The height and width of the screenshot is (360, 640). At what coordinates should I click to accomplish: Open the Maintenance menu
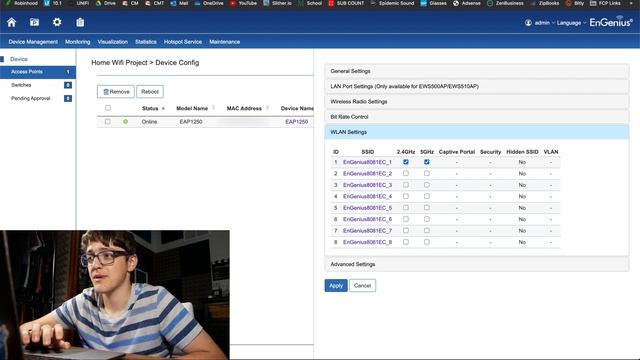click(224, 42)
